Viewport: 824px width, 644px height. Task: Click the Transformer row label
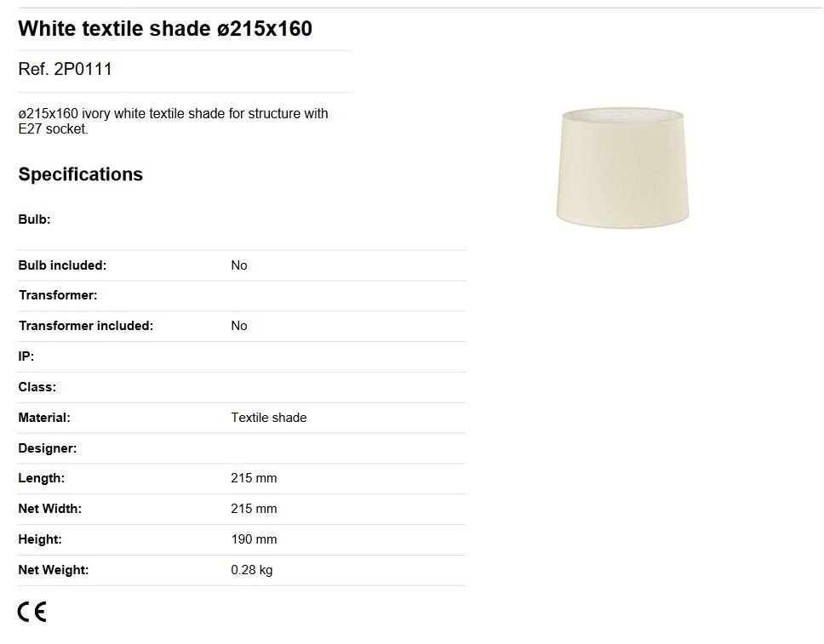point(58,295)
